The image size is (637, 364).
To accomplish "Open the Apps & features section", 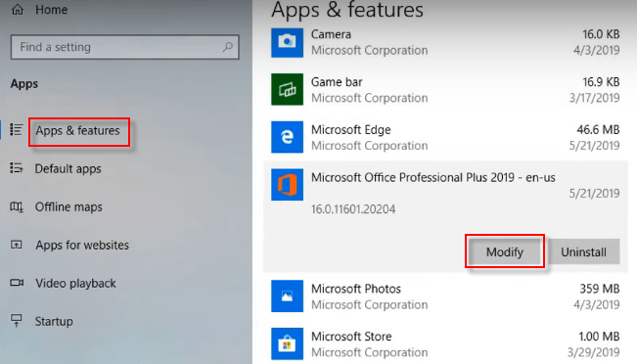I will 77,130.
